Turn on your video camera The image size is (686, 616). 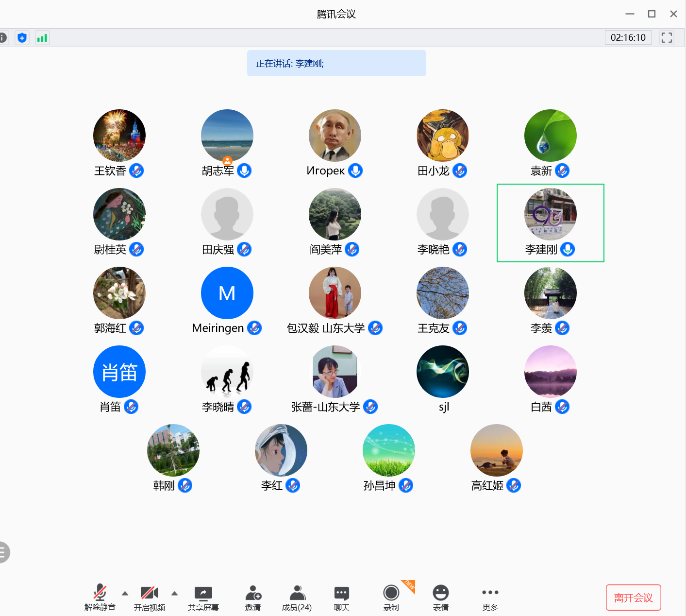(149, 593)
